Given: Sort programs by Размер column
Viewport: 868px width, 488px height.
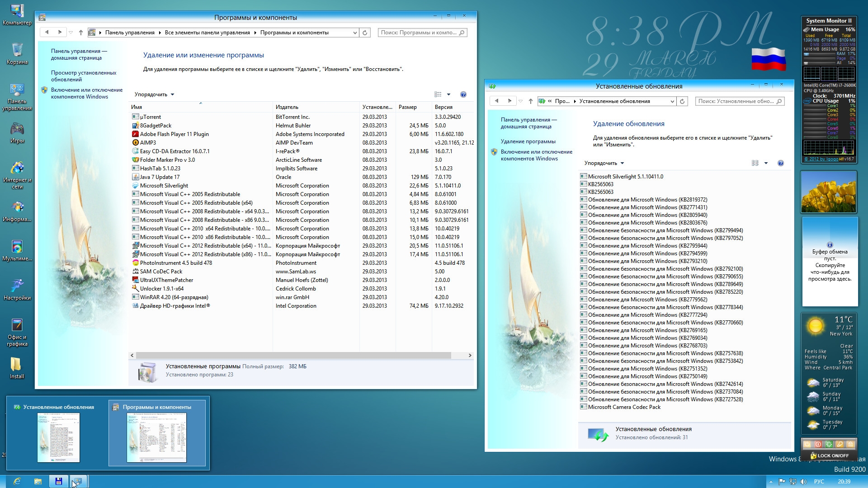Looking at the screenshot, I should [414, 107].
